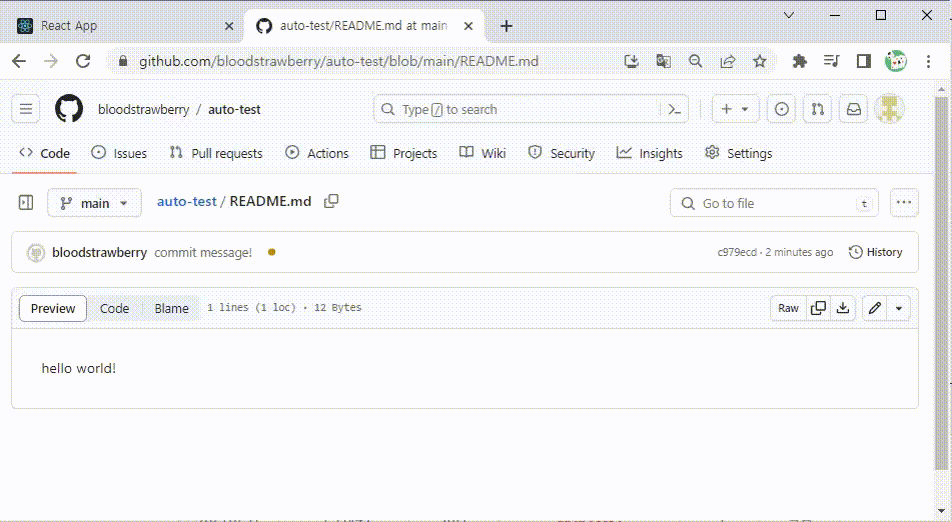Switch file view to Code
952x522 pixels.
(x=114, y=308)
